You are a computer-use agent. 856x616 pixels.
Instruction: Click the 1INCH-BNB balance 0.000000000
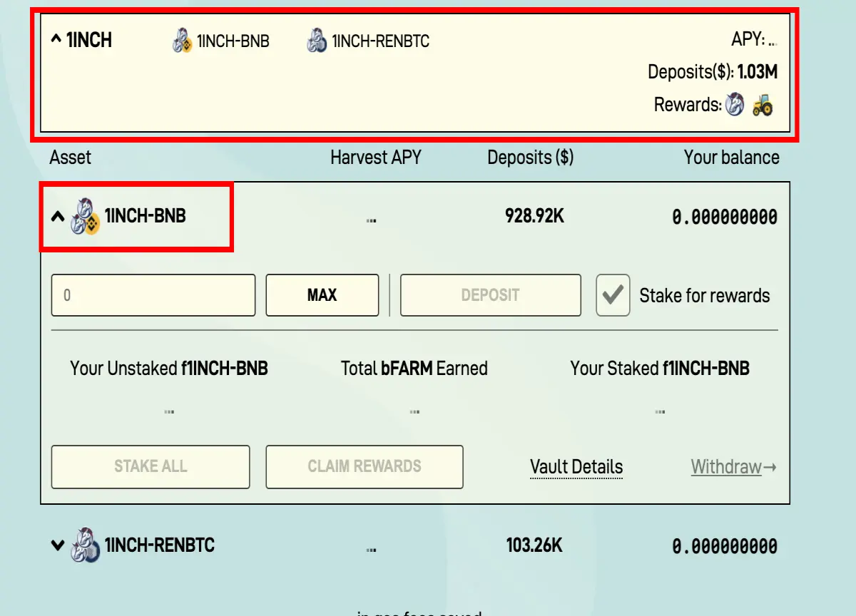(x=725, y=217)
